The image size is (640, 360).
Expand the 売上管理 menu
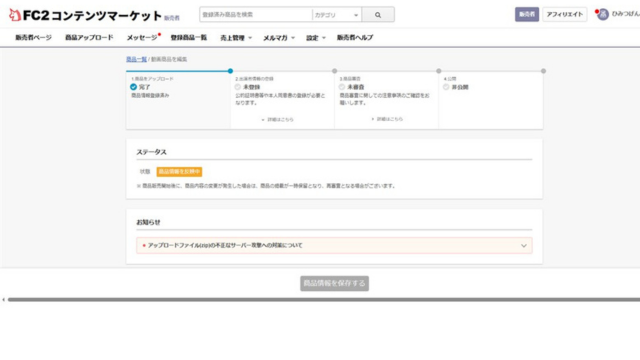pyautogui.click(x=236, y=38)
